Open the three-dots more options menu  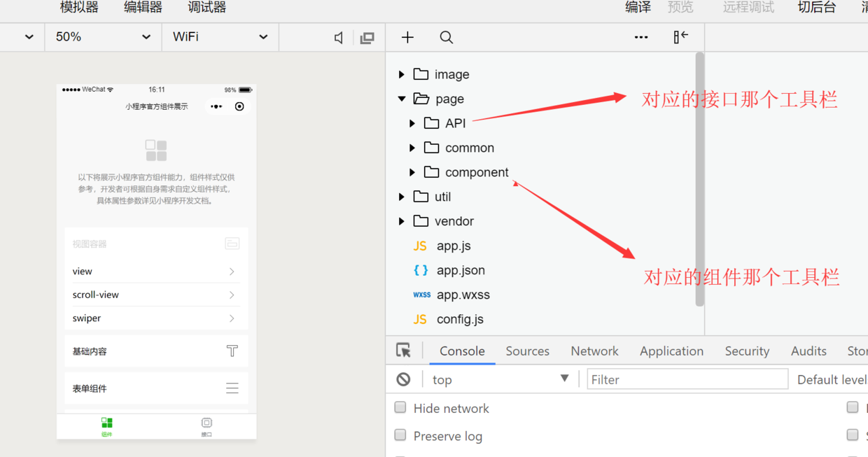pyautogui.click(x=641, y=38)
